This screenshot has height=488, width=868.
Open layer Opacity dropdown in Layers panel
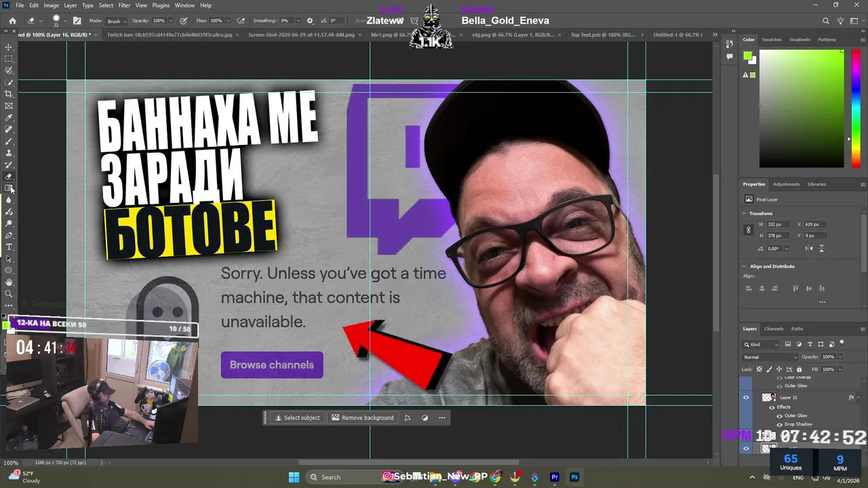pos(840,357)
